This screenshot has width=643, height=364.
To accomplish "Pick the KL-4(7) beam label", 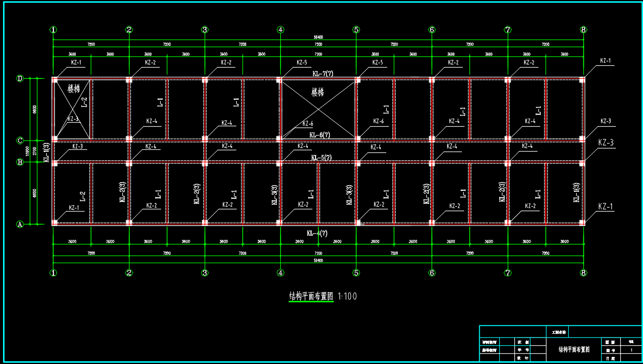I will tap(317, 233).
